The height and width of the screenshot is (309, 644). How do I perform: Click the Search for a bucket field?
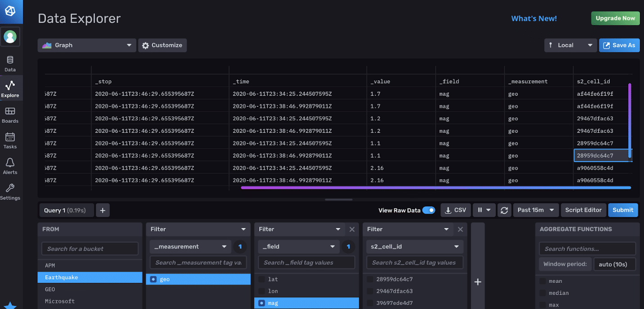click(x=90, y=249)
